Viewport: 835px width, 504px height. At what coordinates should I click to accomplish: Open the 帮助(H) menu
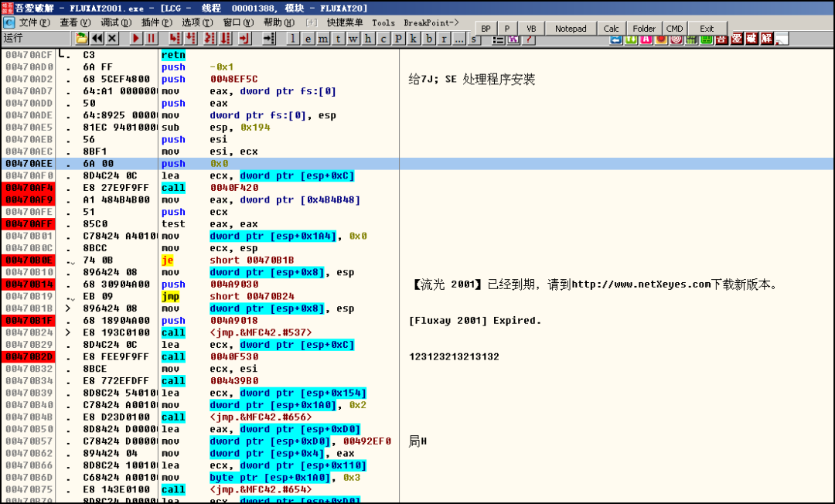tap(278, 22)
